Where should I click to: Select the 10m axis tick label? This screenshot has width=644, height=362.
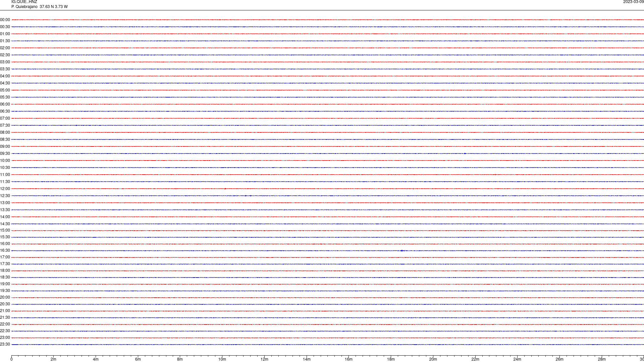pyautogui.click(x=222, y=359)
